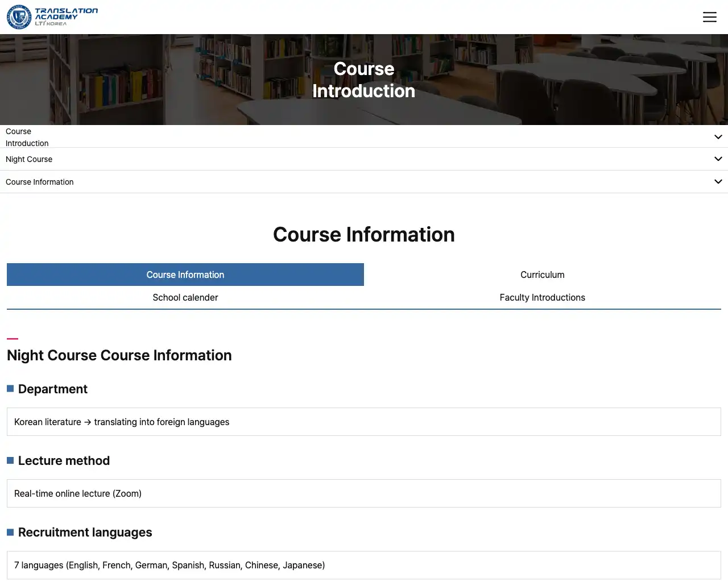
Task: Click the large Course Information page title
Action: 364,235
